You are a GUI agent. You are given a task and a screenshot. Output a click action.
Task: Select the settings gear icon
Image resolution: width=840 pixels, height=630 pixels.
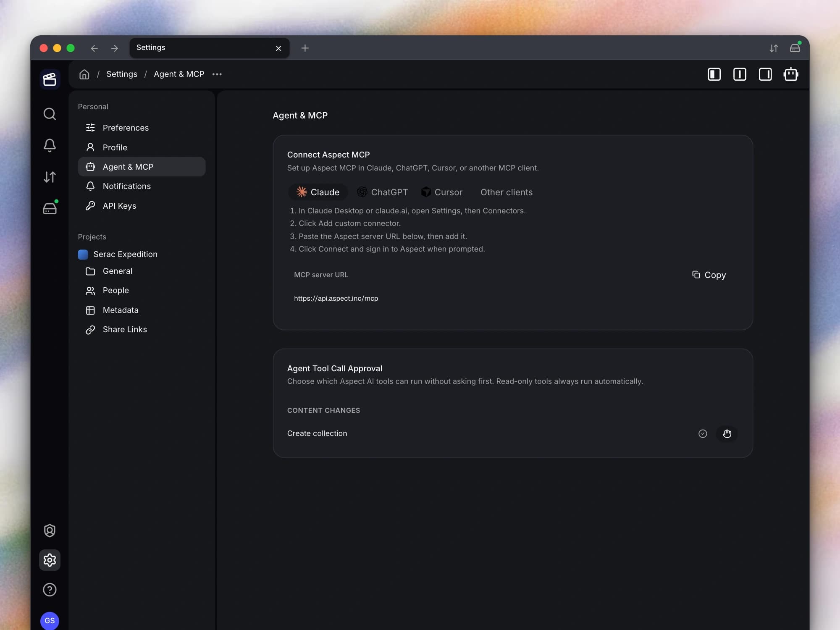pyautogui.click(x=50, y=560)
